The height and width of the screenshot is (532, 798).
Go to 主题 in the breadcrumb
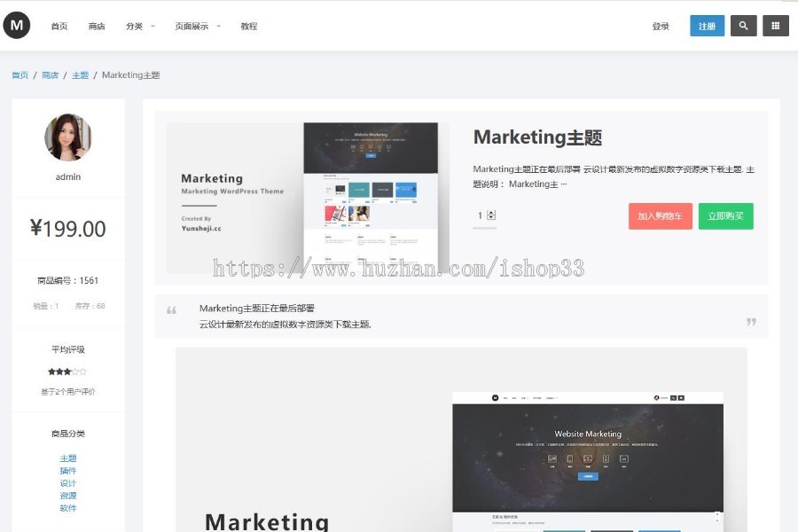(x=80, y=75)
